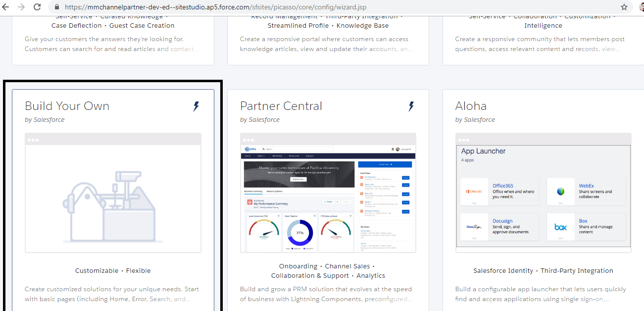Viewport: 644px width, 311px height.
Task: Click the 'Intelligence' feature text
Action: (543, 26)
